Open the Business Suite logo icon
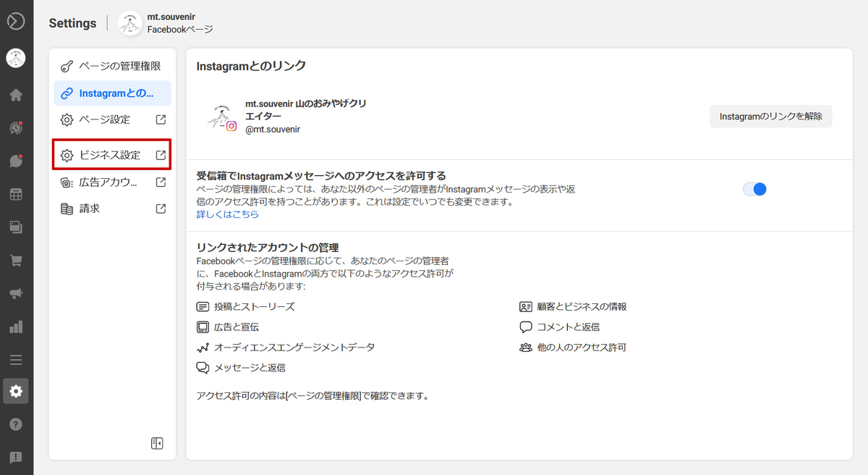868x475 pixels. [x=16, y=22]
